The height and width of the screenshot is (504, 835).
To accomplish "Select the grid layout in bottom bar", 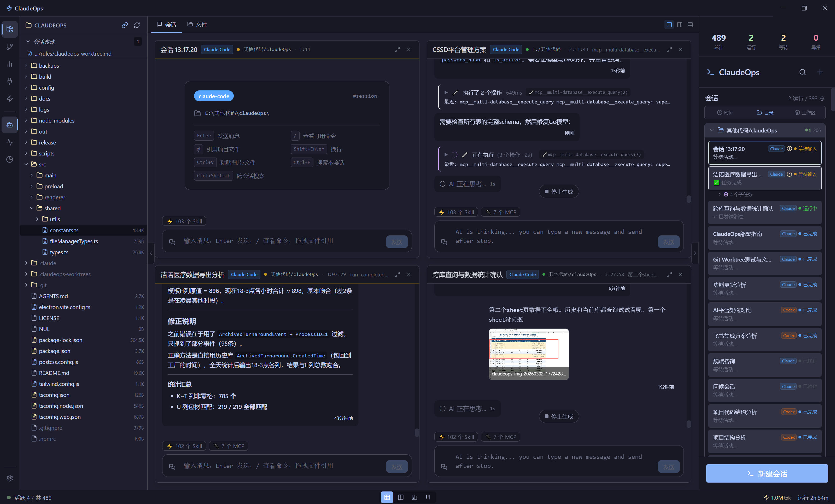I will coord(387,497).
